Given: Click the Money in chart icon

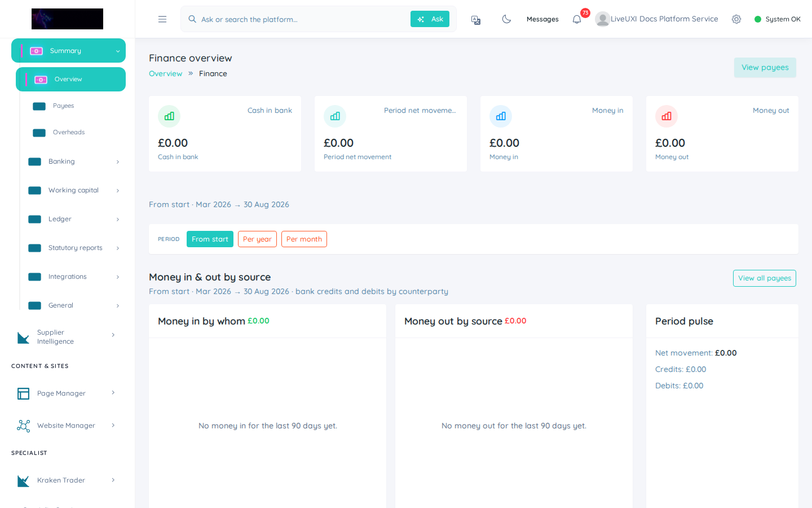Looking at the screenshot, I should (501, 116).
